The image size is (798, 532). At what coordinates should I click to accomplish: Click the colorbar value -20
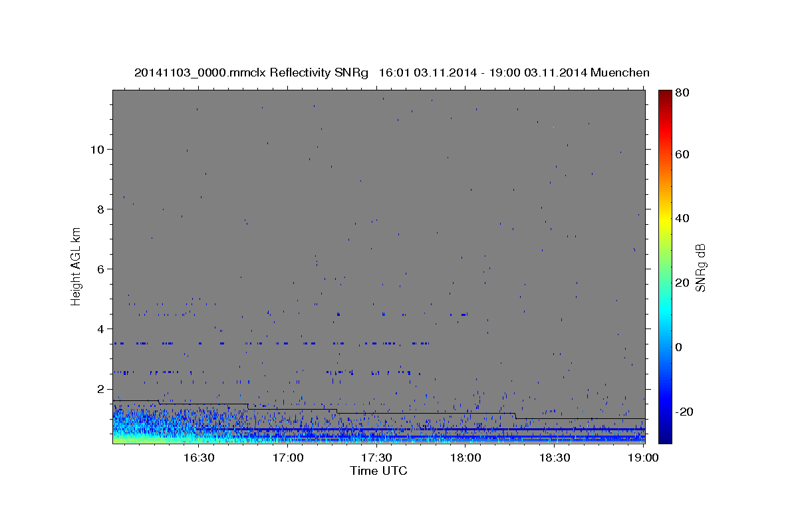point(684,412)
